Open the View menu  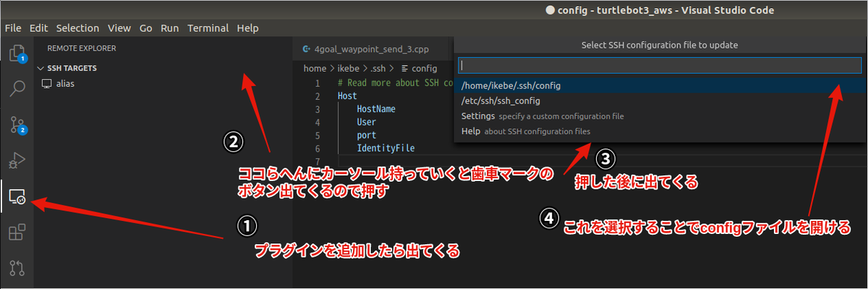[119, 28]
